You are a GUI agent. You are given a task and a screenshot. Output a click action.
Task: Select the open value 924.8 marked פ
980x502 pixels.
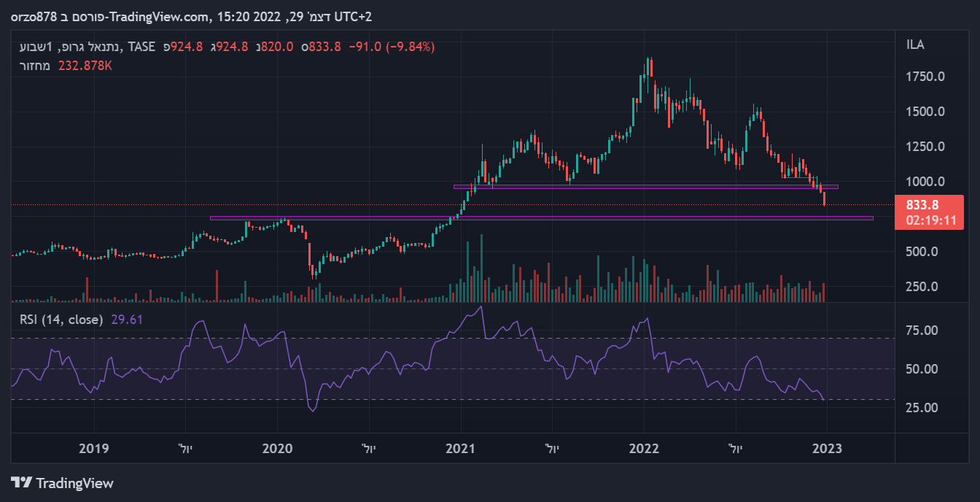pos(186,47)
